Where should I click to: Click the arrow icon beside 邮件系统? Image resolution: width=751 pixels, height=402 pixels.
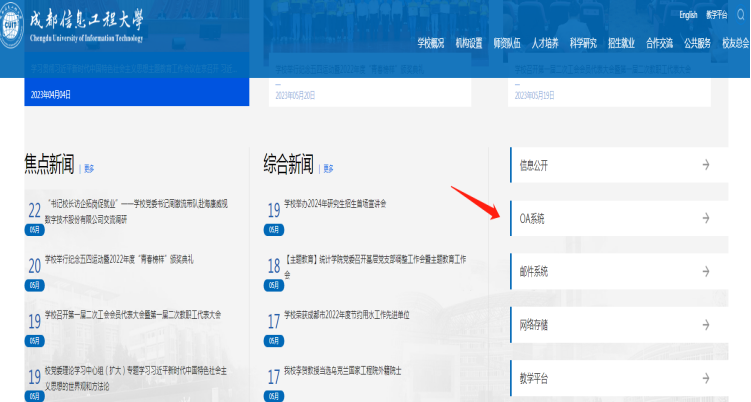[x=706, y=271]
